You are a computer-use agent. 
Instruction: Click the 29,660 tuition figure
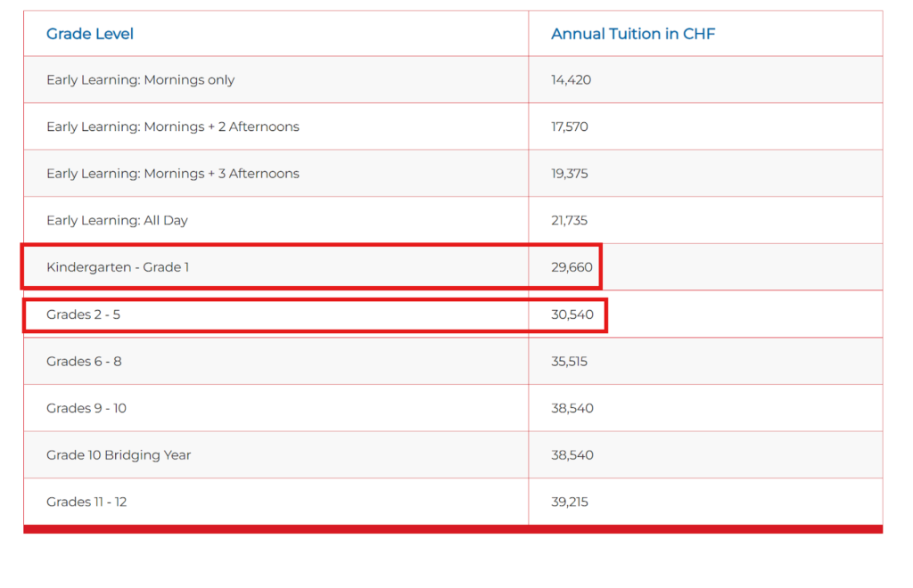(x=572, y=267)
